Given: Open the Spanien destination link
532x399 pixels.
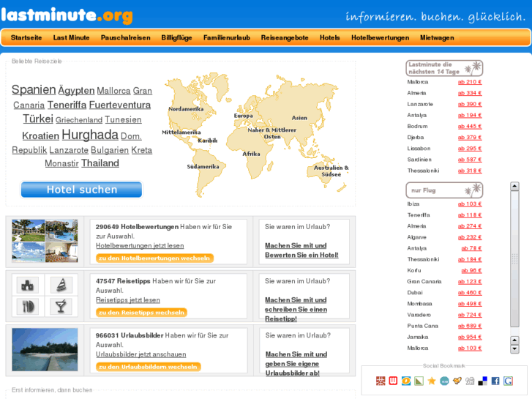Looking at the screenshot, I should tap(34, 89).
